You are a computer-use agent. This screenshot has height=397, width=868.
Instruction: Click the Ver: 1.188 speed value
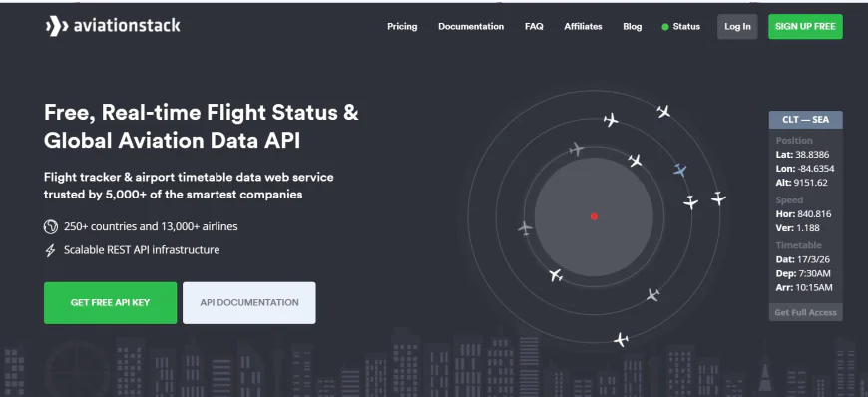click(x=798, y=228)
